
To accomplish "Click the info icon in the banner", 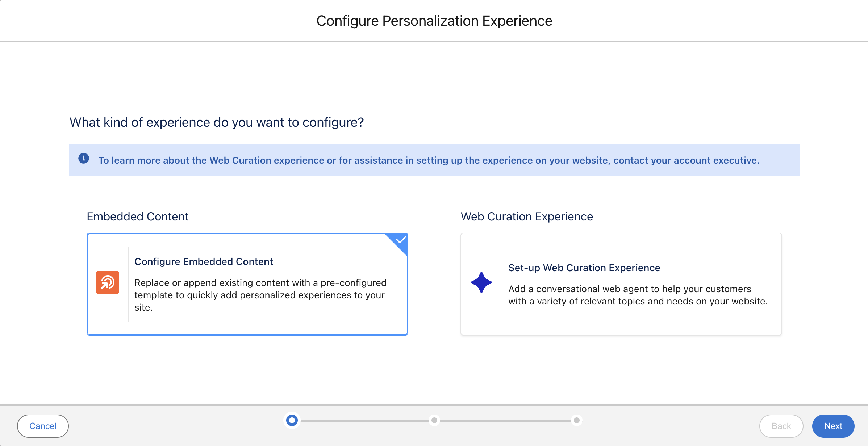I will pyautogui.click(x=84, y=158).
